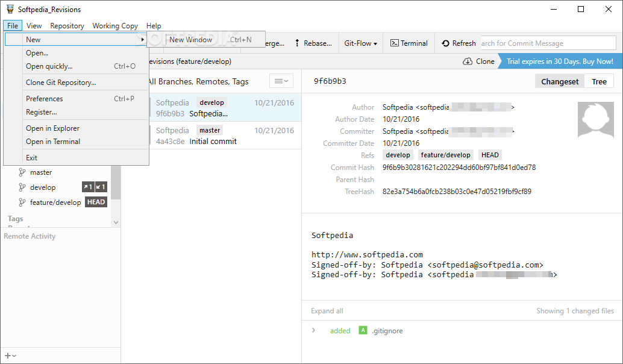Click the sidebar scrollbar thumb
The height and width of the screenshot is (364, 623).
point(116,183)
